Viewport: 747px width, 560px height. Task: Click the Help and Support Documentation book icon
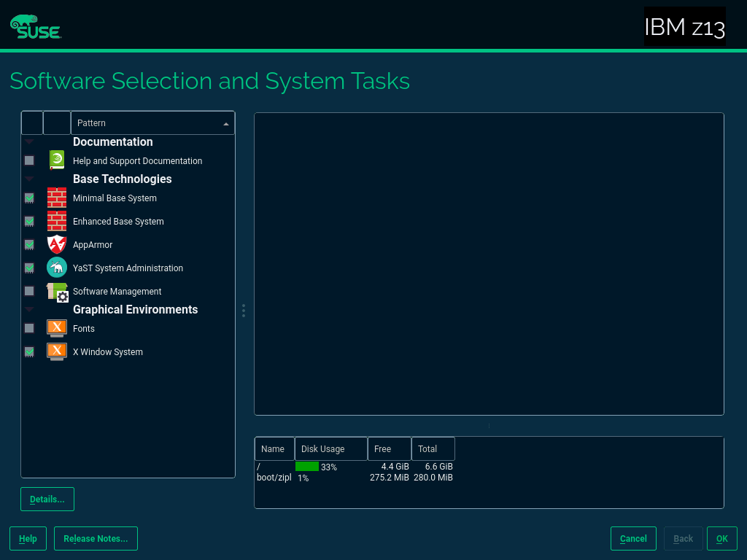(57, 160)
